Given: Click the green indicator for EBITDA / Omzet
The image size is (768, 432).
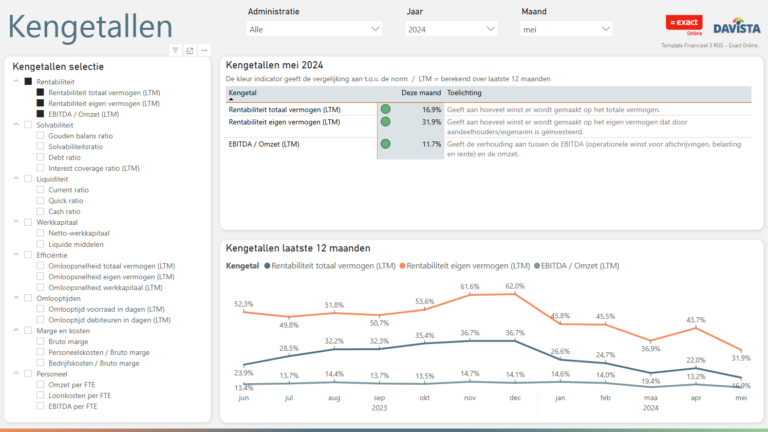Looking at the screenshot, I should (x=385, y=144).
